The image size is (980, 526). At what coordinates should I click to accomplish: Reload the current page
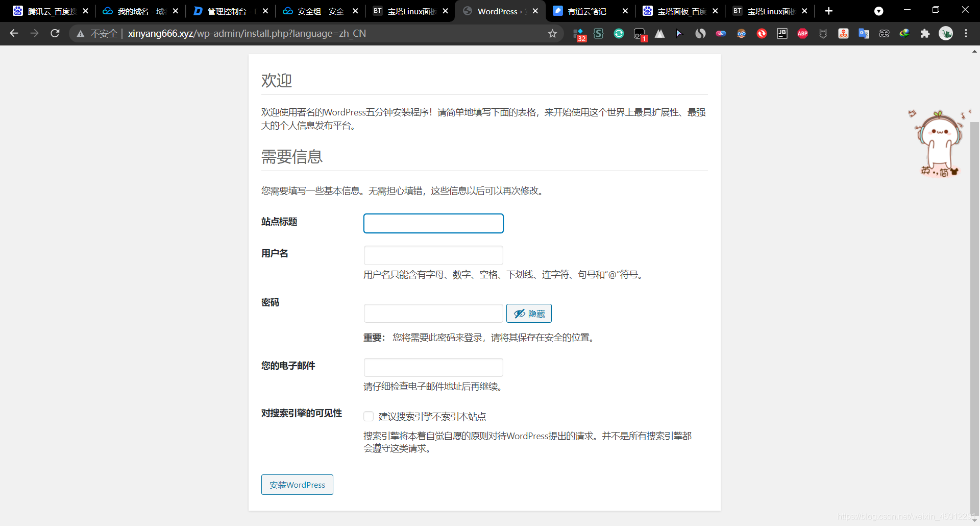tap(55, 33)
